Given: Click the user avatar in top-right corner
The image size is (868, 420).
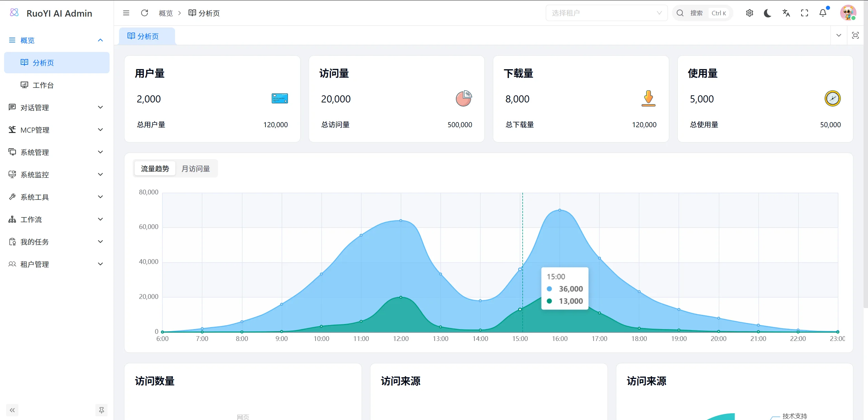Looking at the screenshot, I should coord(848,13).
